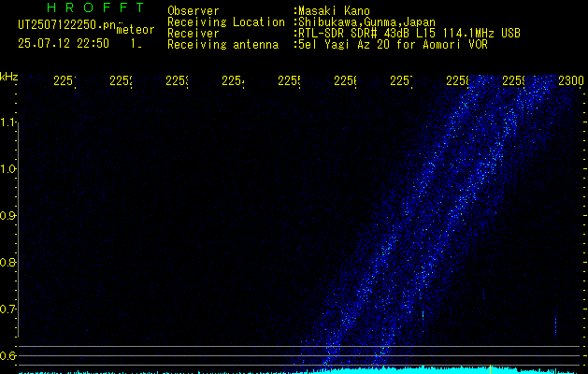Click the Receiving antenna label
588x374 pixels.
(222, 45)
